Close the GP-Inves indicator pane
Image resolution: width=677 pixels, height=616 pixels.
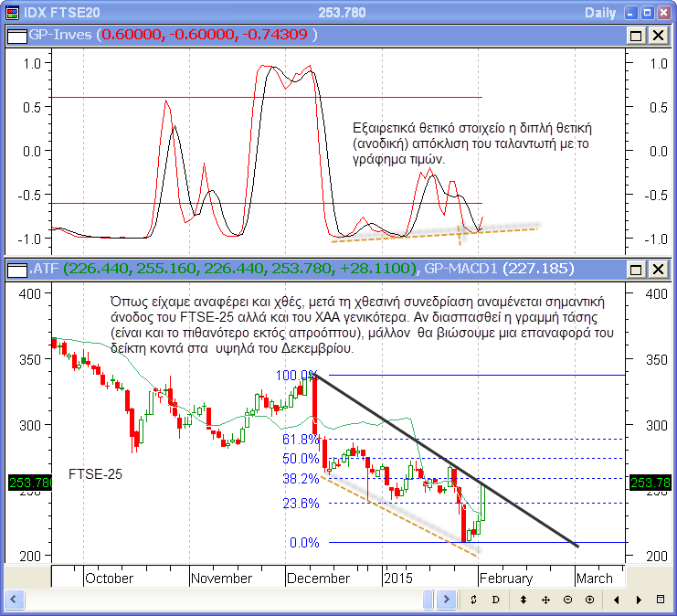(x=658, y=36)
